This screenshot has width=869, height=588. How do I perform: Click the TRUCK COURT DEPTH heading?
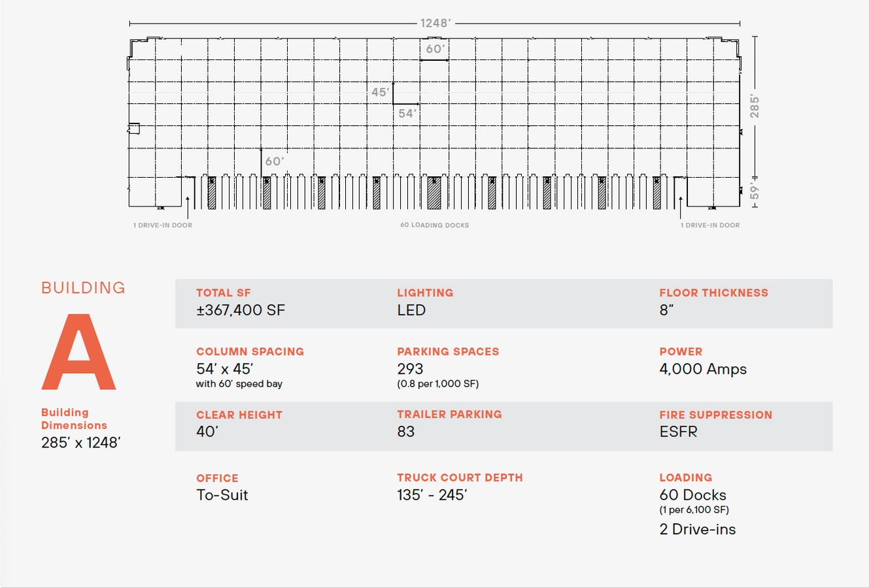(x=460, y=478)
